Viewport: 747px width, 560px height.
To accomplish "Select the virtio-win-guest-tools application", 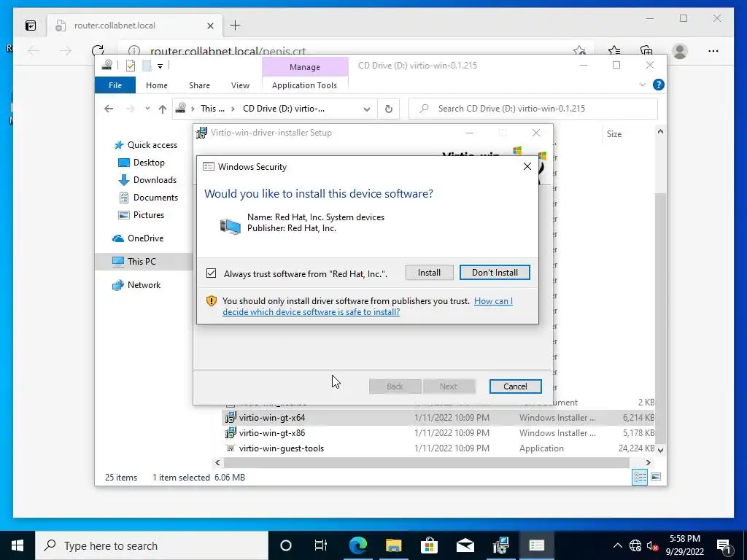I will coord(281,448).
